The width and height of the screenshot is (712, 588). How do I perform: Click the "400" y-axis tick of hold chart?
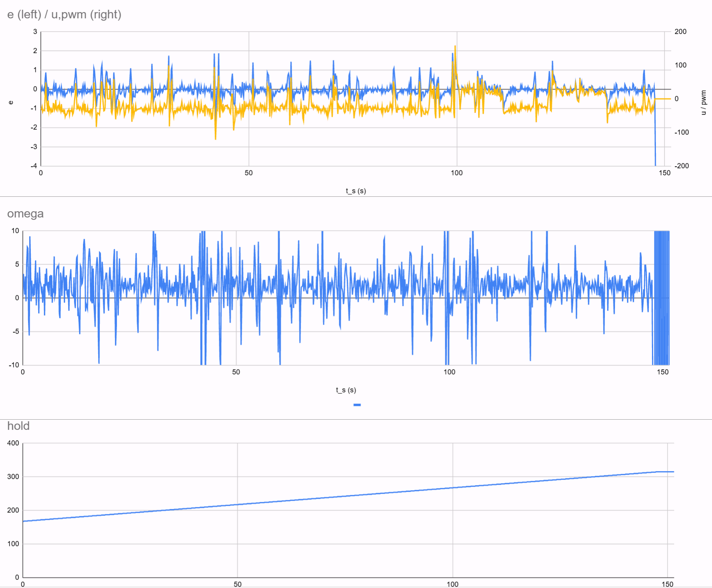tap(13, 443)
